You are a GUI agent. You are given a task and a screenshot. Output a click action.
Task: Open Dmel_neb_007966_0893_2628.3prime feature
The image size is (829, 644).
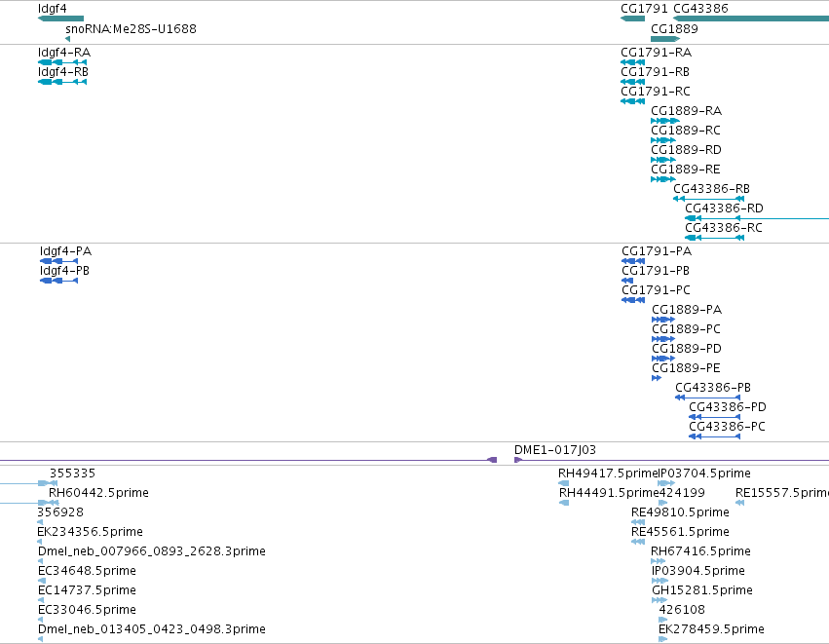click(152, 551)
